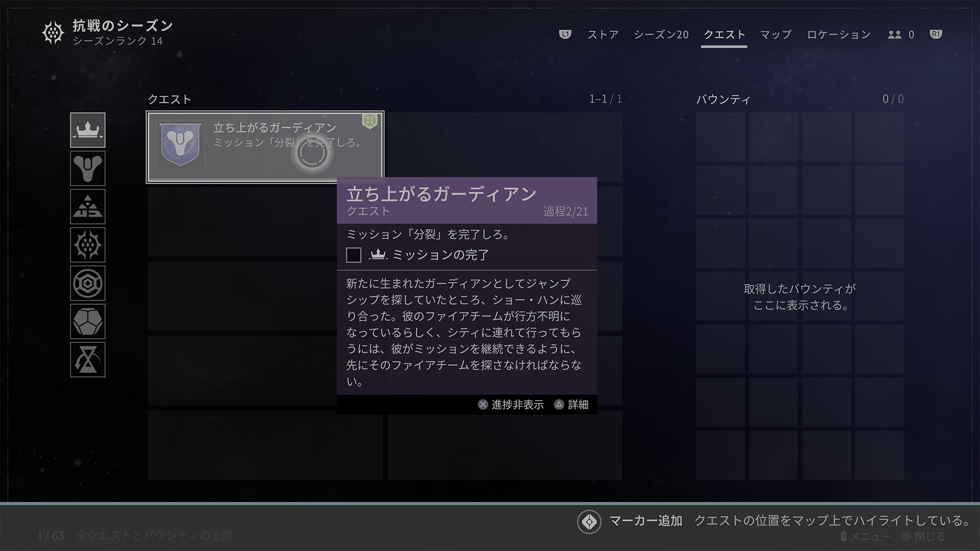
Task: Click the crown icon beside ミッションの完了
Action: pyautogui.click(x=378, y=254)
